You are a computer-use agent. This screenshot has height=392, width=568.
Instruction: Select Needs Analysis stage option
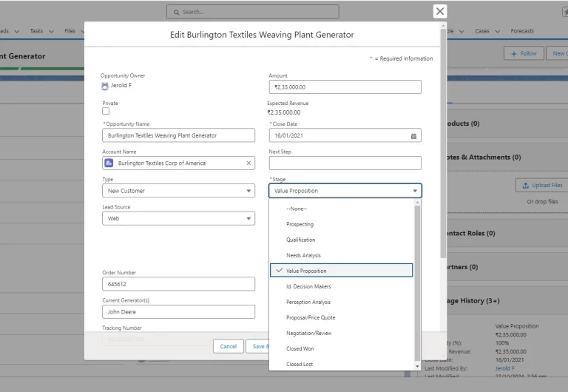click(341, 255)
